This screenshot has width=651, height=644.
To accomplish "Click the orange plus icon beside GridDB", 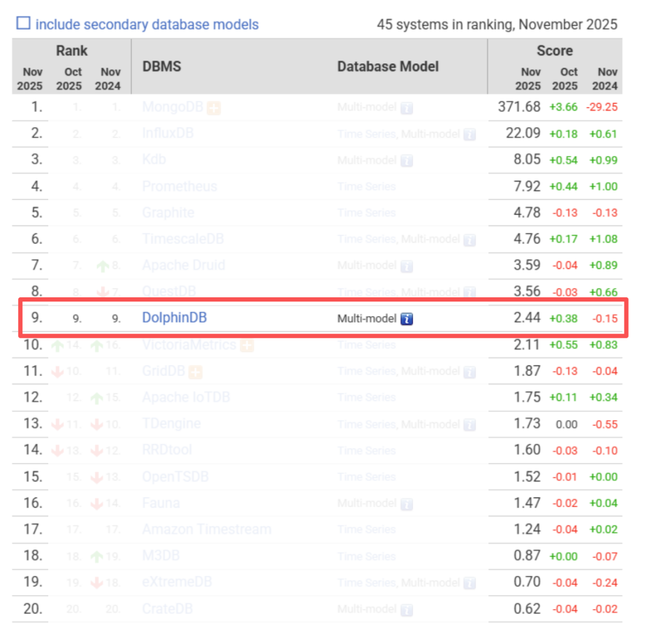I will point(195,371).
